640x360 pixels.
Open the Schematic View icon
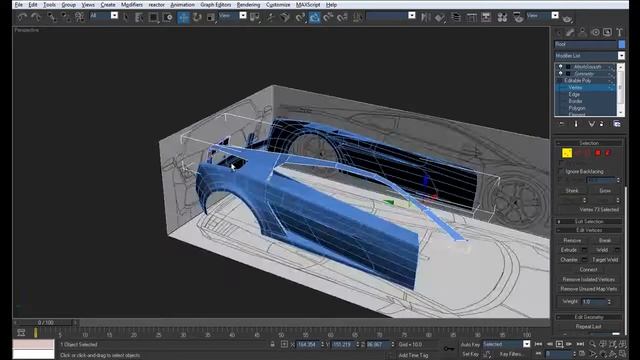(x=486, y=17)
